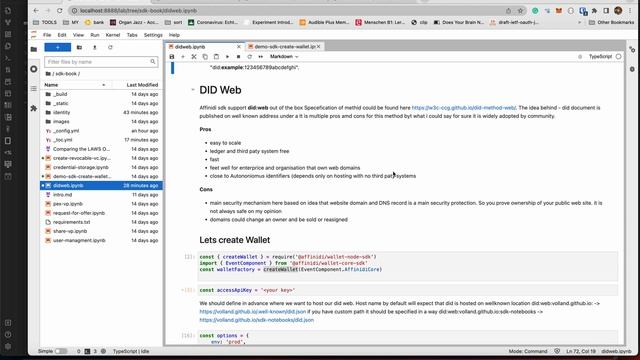
Task: Open the did-method-web specification link
Action: coord(464,108)
